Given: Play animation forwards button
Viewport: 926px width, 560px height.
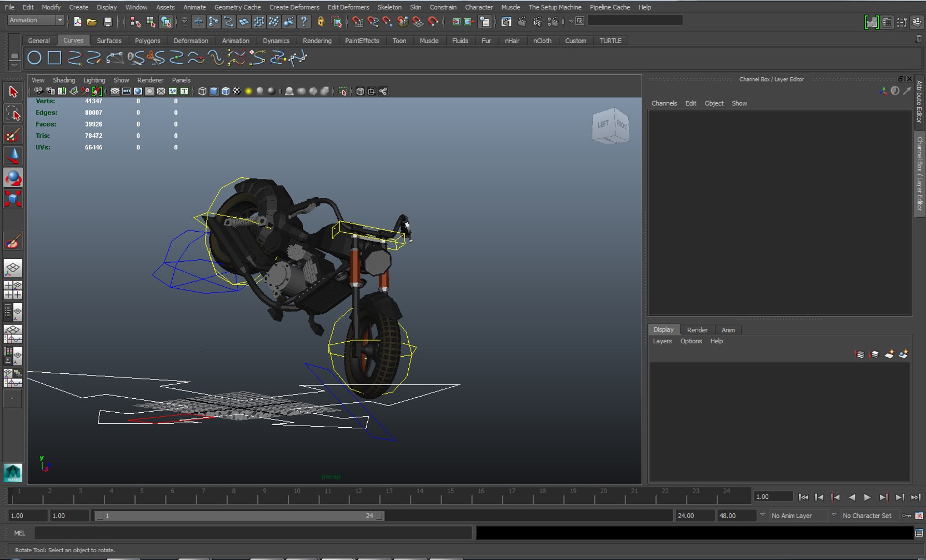Looking at the screenshot, I should (867, 497).
